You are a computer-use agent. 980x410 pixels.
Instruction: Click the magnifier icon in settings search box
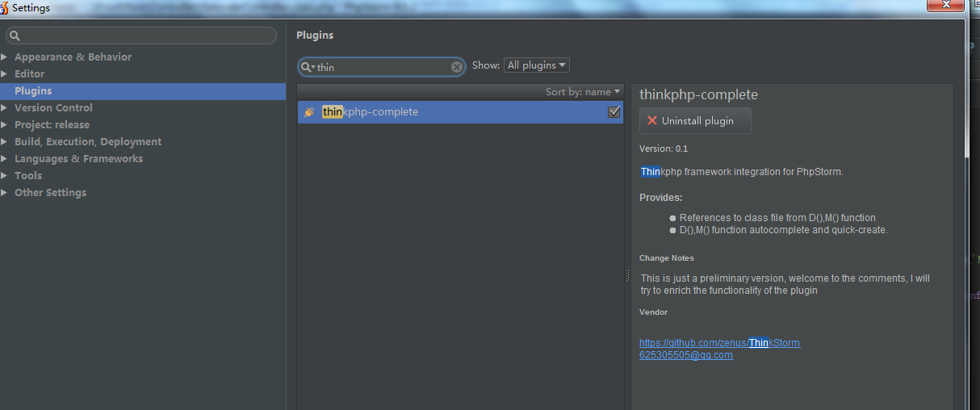15,36
